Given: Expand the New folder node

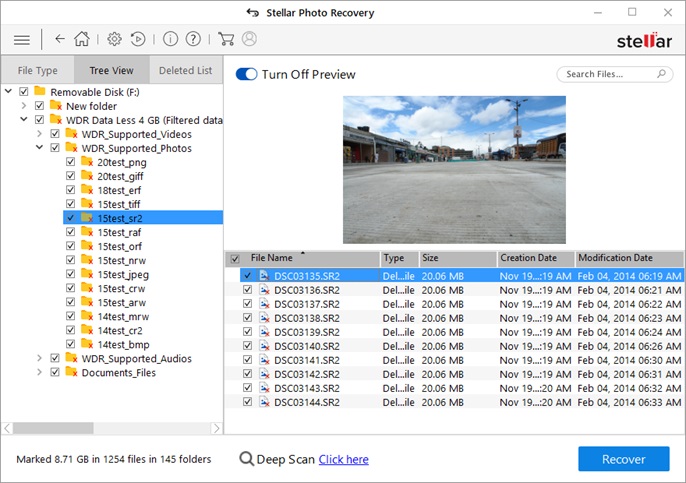Looking at the screenshot, I should 24,105.
